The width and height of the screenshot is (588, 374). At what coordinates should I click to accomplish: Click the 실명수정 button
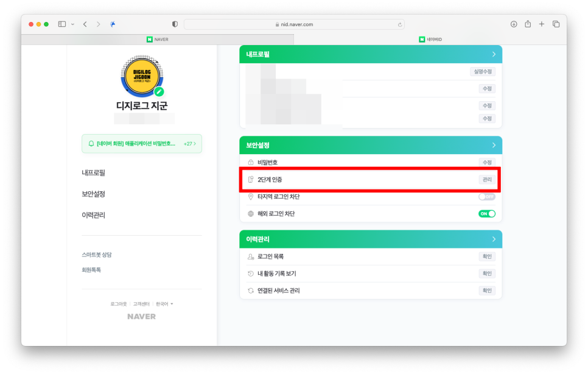483,72
